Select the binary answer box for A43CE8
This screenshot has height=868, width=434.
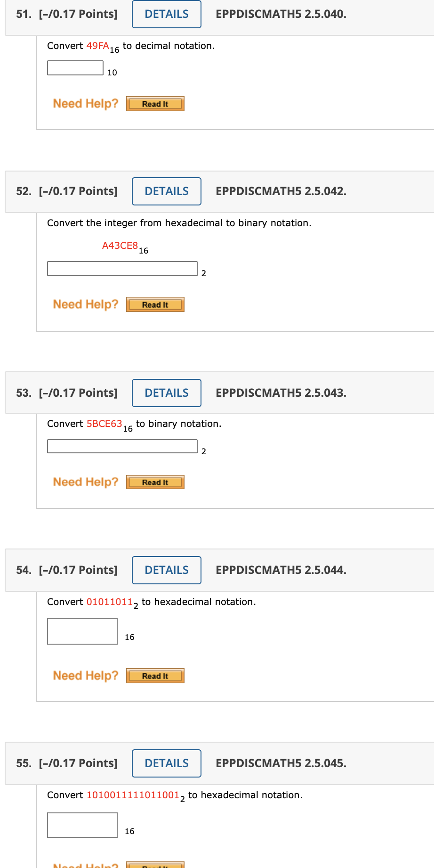coord(121,269)
